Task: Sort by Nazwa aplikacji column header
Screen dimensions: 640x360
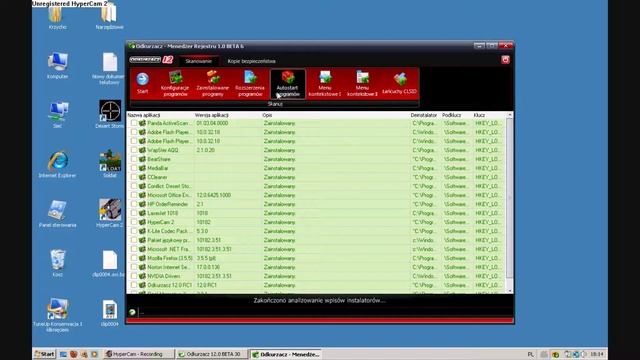Action: 161,115
